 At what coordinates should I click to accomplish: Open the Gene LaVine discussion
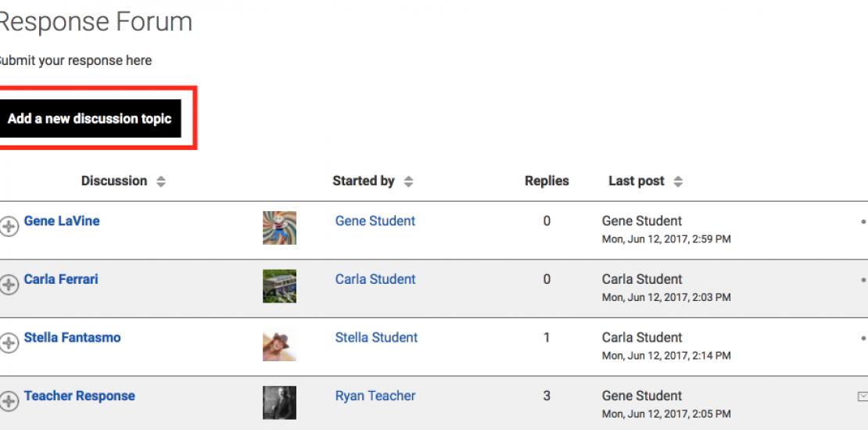click(62, 220)
